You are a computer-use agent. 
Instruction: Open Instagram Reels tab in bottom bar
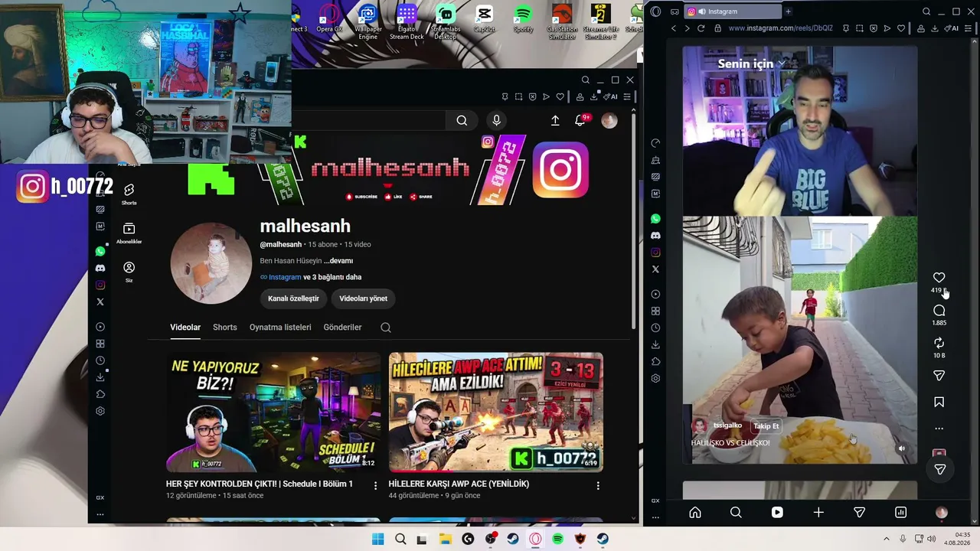tap(777, 513)
